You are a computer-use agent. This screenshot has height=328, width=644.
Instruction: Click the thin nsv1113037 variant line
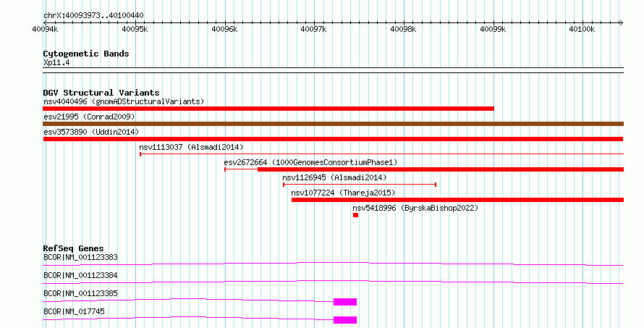pos(382,154)
